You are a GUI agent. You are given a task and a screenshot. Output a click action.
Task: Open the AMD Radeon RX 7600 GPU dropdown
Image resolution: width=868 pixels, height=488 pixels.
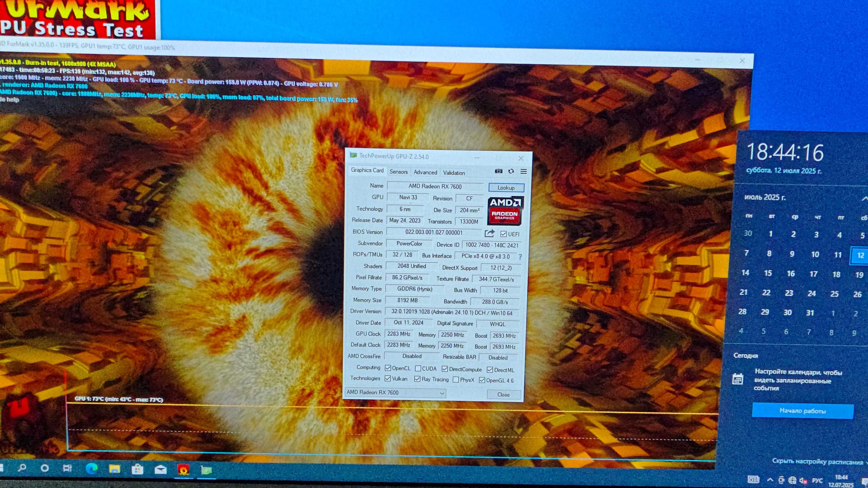(395, 393)
